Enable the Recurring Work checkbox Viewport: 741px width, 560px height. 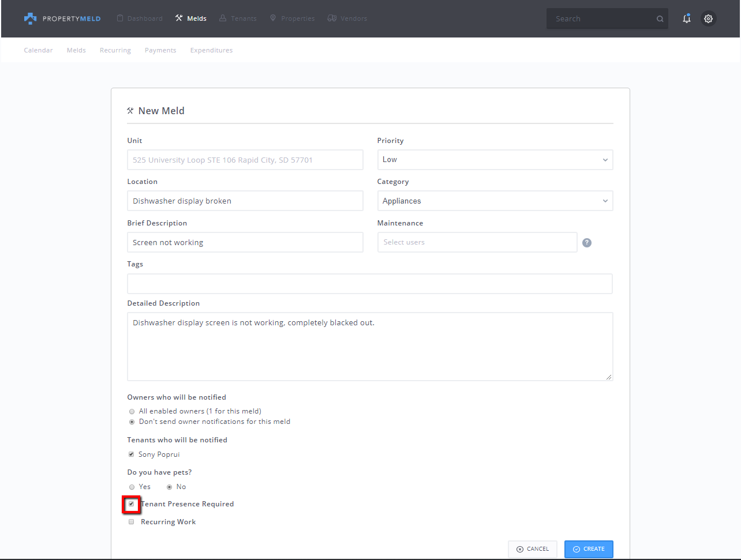(132, 522)
